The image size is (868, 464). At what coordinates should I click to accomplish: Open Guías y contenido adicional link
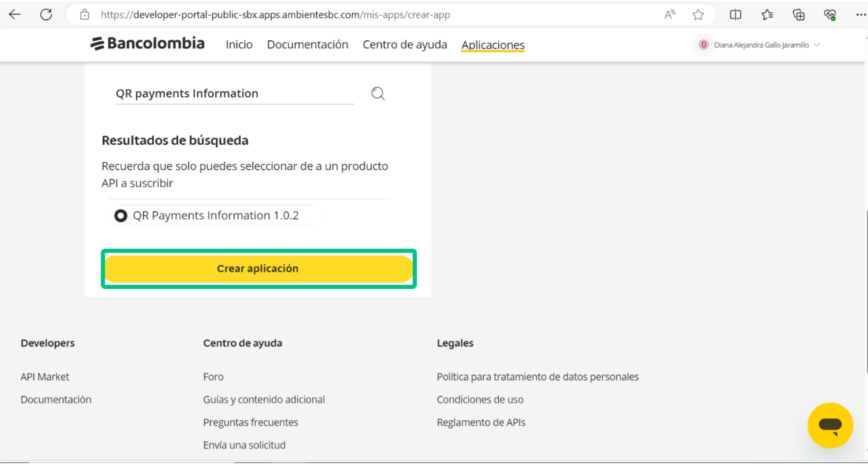[264, 399]
